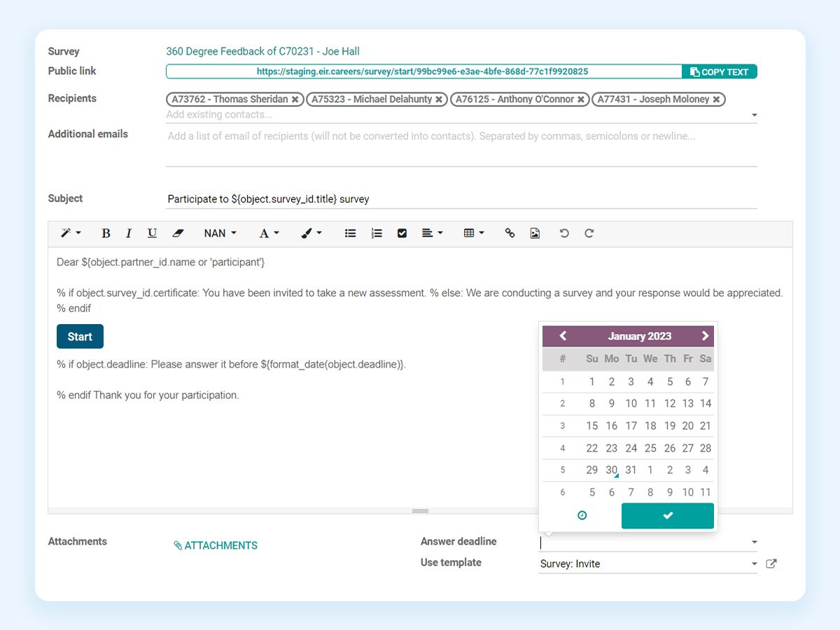Open the template external link icon

coord(771,563)
